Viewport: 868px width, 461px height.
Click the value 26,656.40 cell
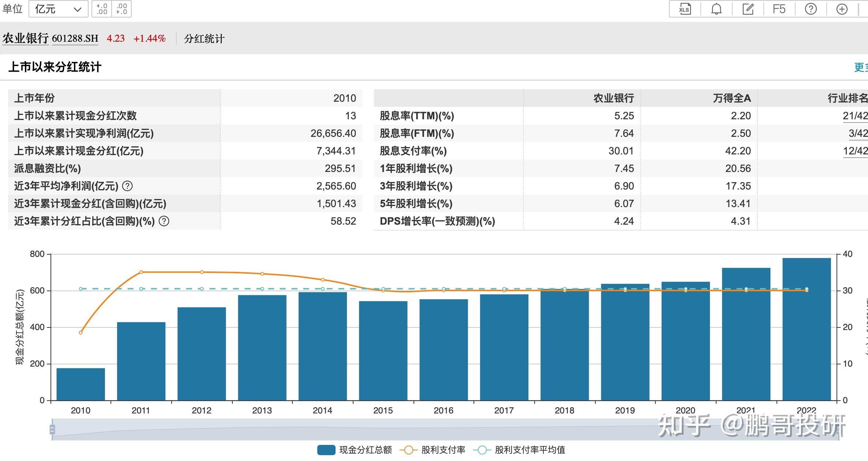pos(333,134)
